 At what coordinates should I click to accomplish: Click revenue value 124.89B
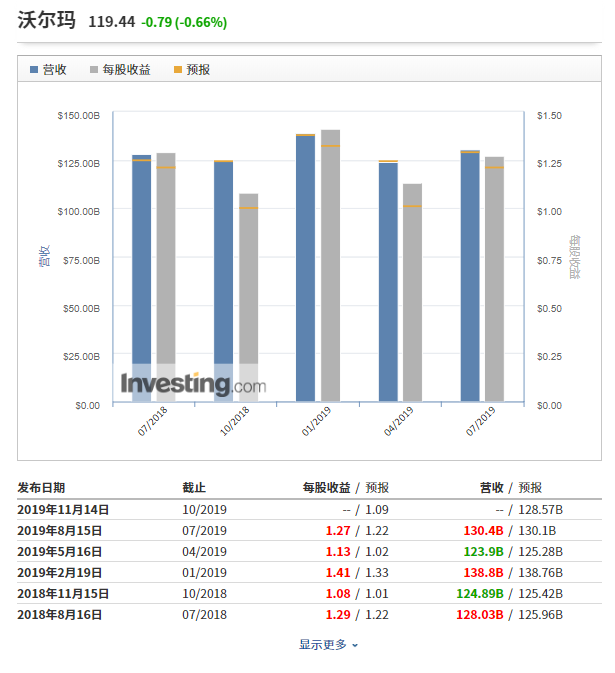pyautogui.click(x=480, y=594)
